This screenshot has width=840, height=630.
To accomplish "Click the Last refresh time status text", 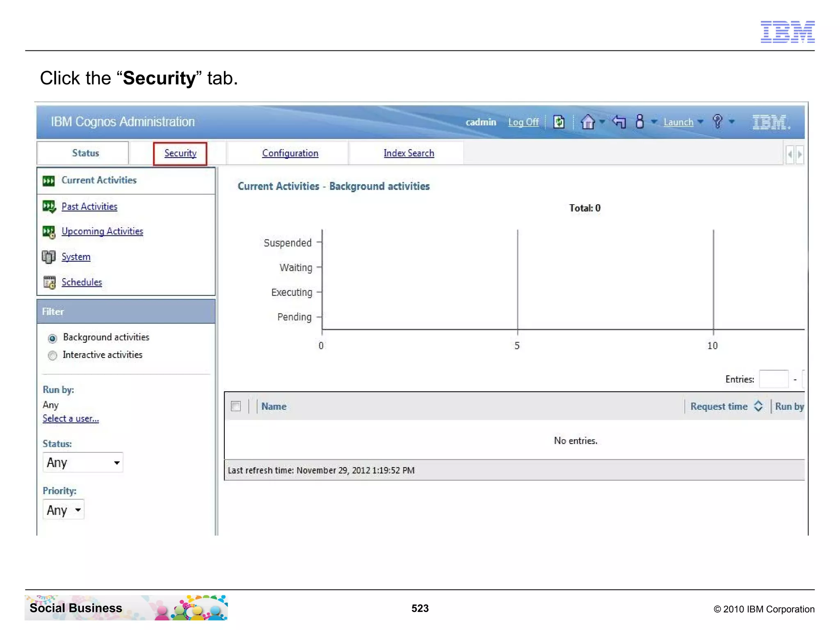I will click(321, 470).
